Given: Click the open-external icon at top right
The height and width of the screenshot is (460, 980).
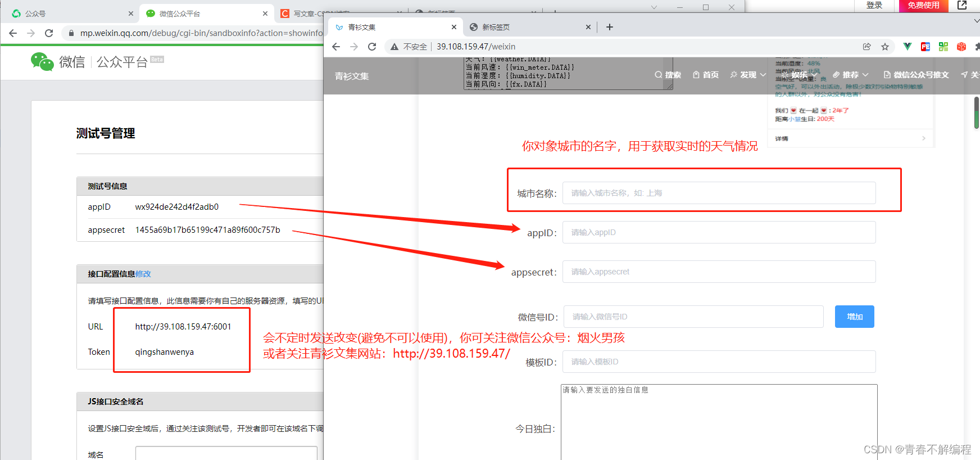Looking at the screenshot, I should 962,5.
